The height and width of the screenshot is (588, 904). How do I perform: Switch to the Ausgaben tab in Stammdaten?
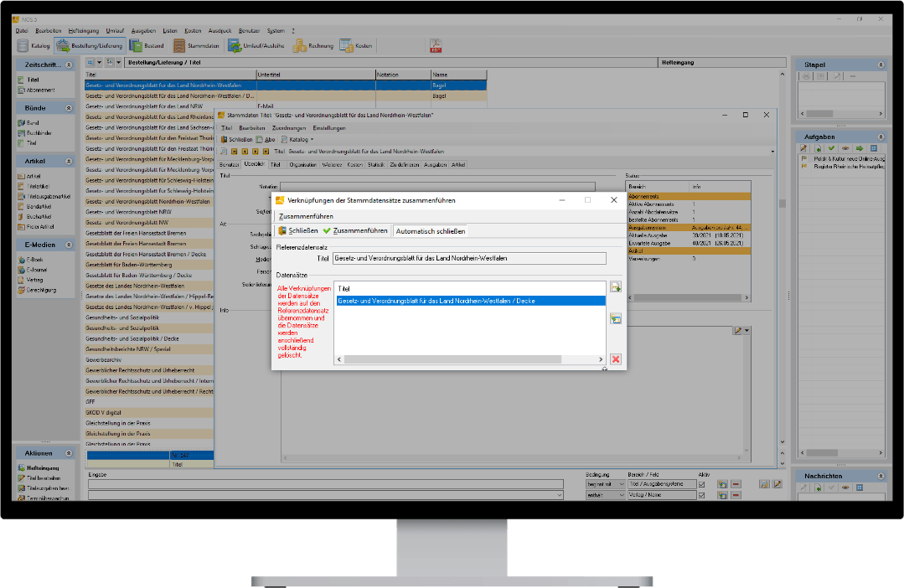tap(436, 165)
